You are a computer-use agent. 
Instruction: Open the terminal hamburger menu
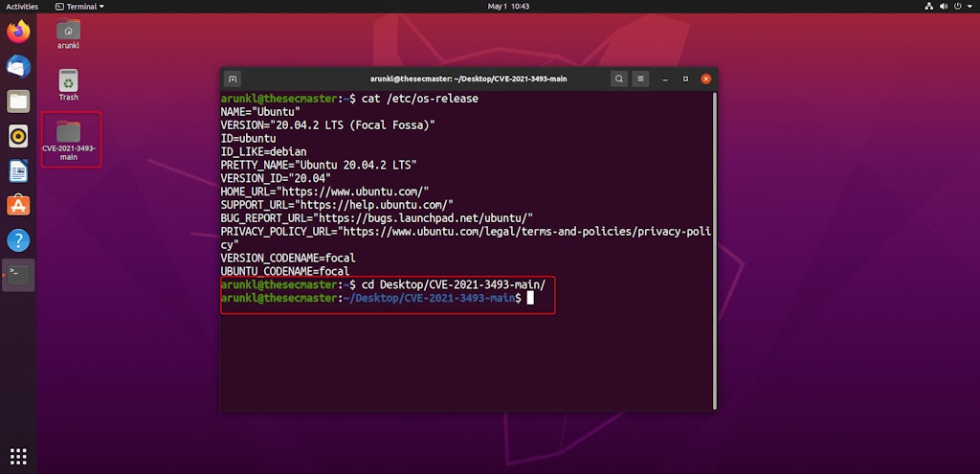coord(640,79)
